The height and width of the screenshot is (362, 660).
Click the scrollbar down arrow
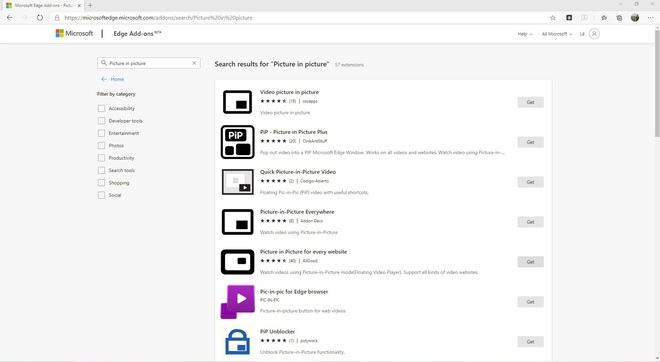coord(657,359)
